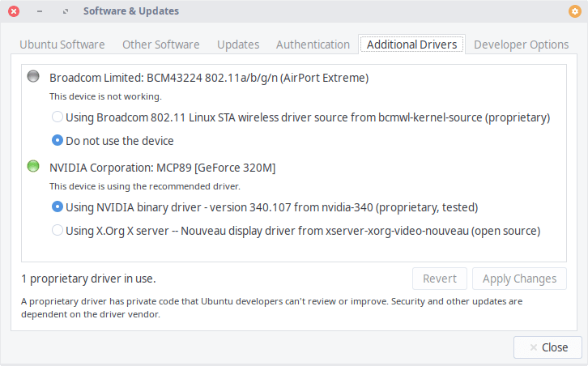Click the proprietary driver explanation paragraph

pyautogui.click(x=271, y=308)
